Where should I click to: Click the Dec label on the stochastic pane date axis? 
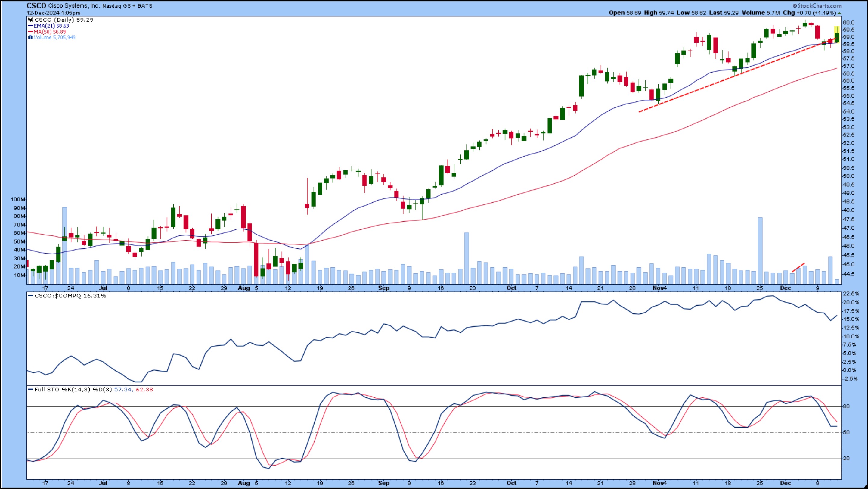pos(786,483)
